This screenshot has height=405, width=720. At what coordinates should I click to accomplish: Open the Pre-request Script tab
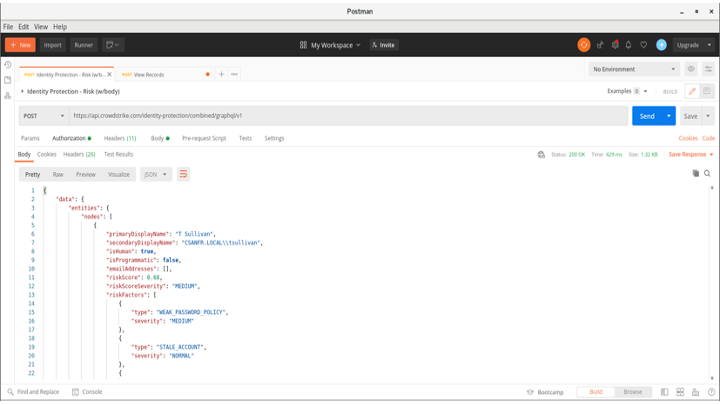pyautogui.click(x=204, y=138)
